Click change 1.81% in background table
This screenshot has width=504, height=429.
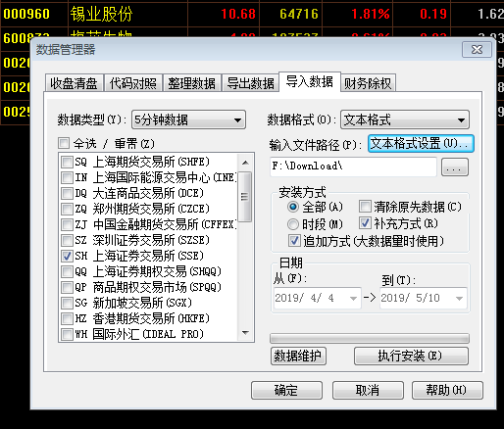pyautogui.click(x=371, y=14)
